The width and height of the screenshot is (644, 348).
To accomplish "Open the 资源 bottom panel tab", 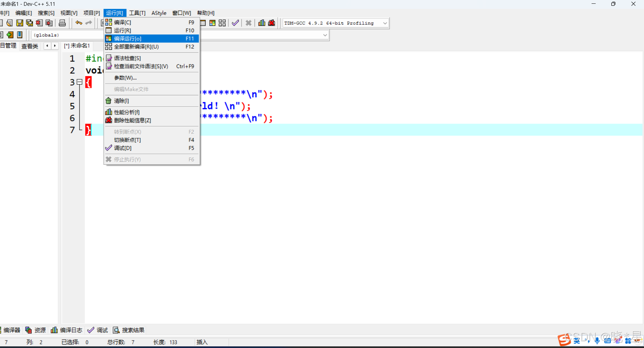I will click(36, 330).
